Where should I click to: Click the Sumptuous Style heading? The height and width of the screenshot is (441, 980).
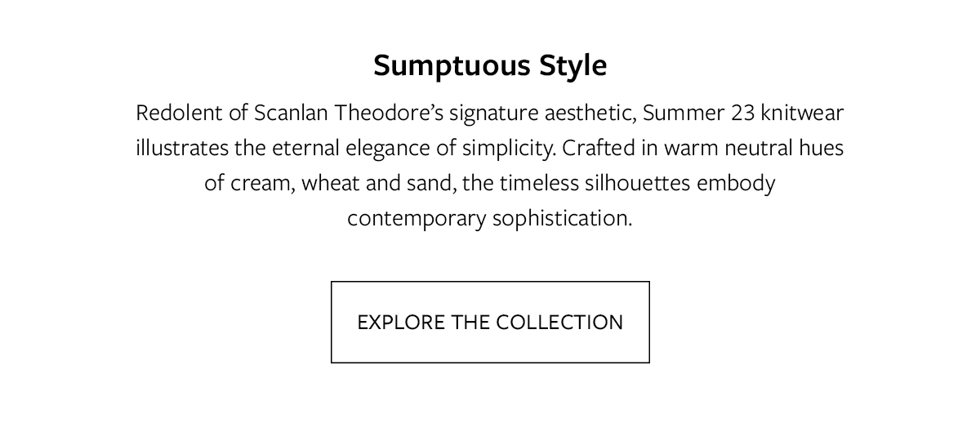click(490, 65)
